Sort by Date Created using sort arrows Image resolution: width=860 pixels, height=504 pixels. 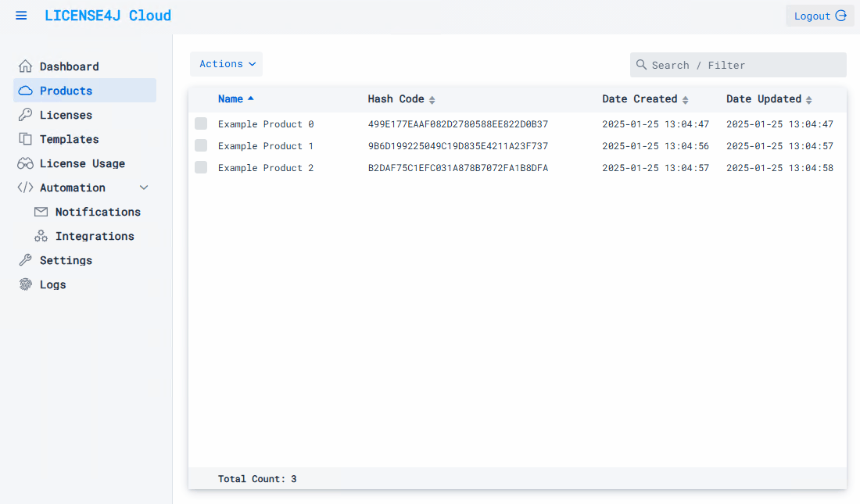coord(685,100)
